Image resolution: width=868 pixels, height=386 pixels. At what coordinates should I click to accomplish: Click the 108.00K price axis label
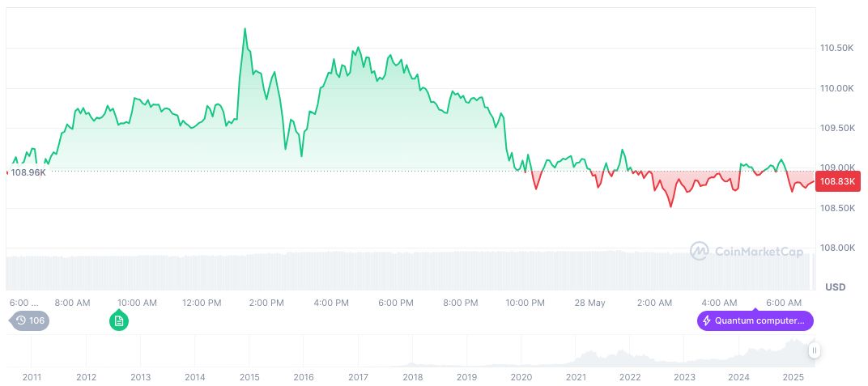tap(836, 248)
